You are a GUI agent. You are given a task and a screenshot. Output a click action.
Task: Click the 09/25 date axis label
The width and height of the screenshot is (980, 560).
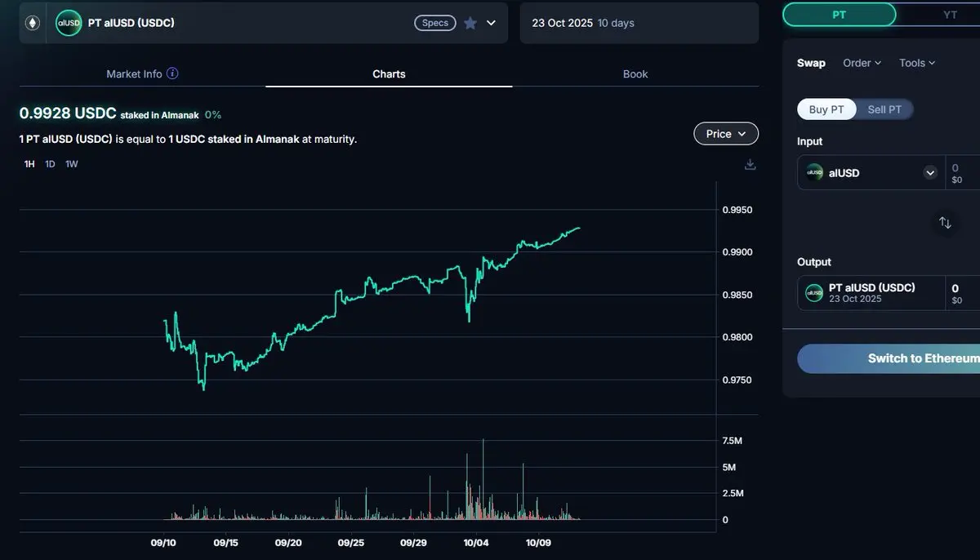[351, 542]
